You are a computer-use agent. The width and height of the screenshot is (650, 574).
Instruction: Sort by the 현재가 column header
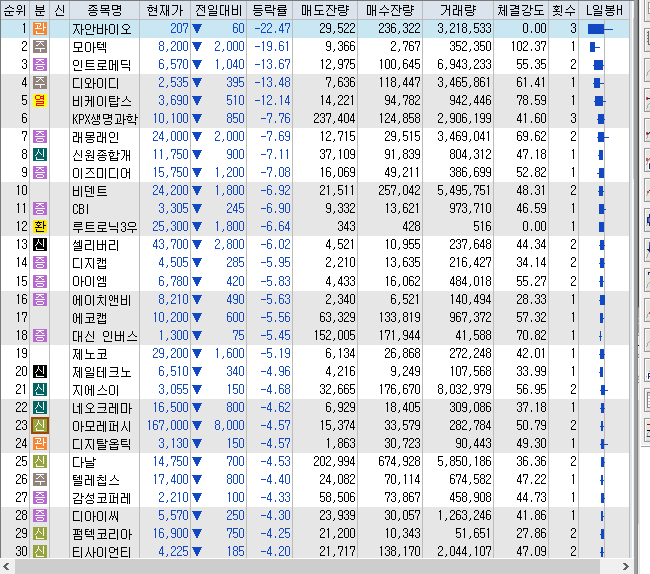point(165,10)
